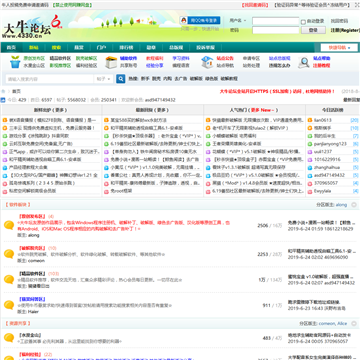Click the 今日活跃榜 column header

pos(333,110)
